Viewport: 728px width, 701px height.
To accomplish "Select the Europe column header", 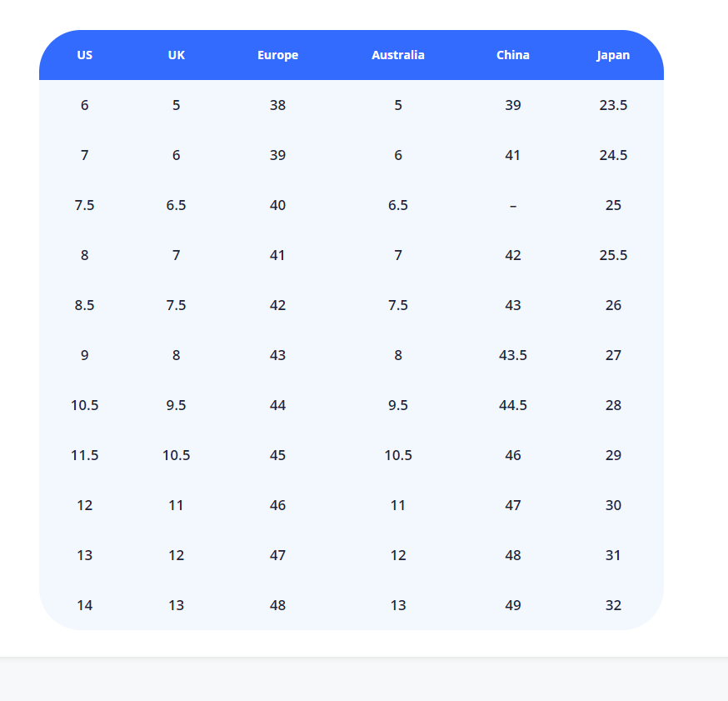I will coord(277,55).
